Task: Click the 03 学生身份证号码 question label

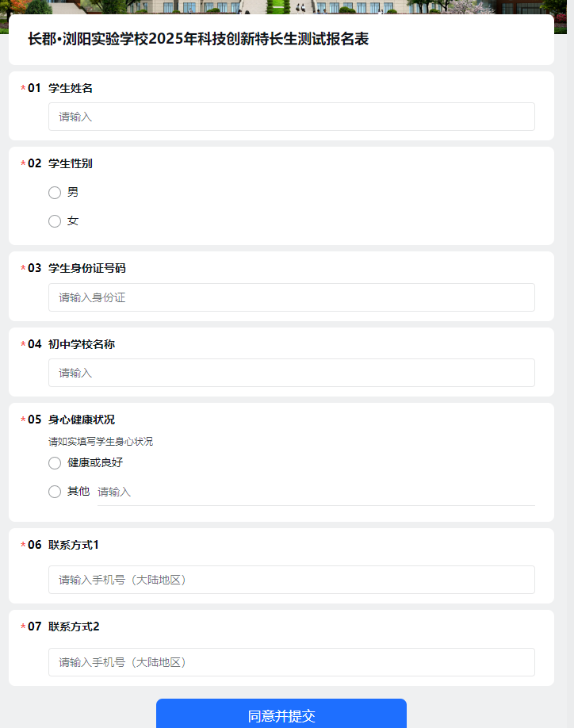Action: coord(77,268)
